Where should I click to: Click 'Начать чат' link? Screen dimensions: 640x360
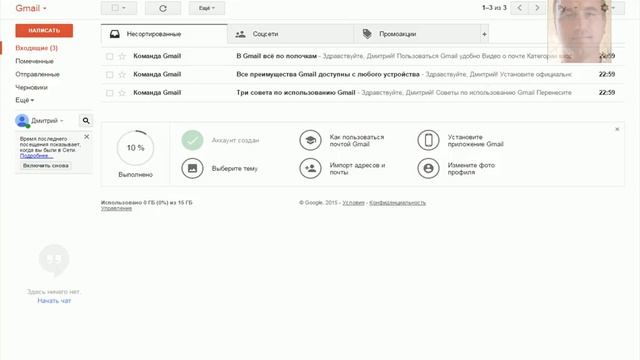(54, 301)
